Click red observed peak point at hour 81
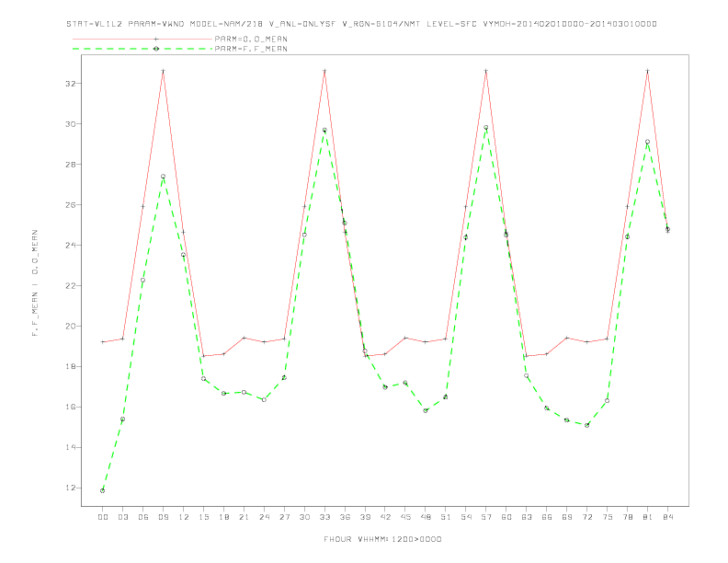 click(x=648, y=71)
